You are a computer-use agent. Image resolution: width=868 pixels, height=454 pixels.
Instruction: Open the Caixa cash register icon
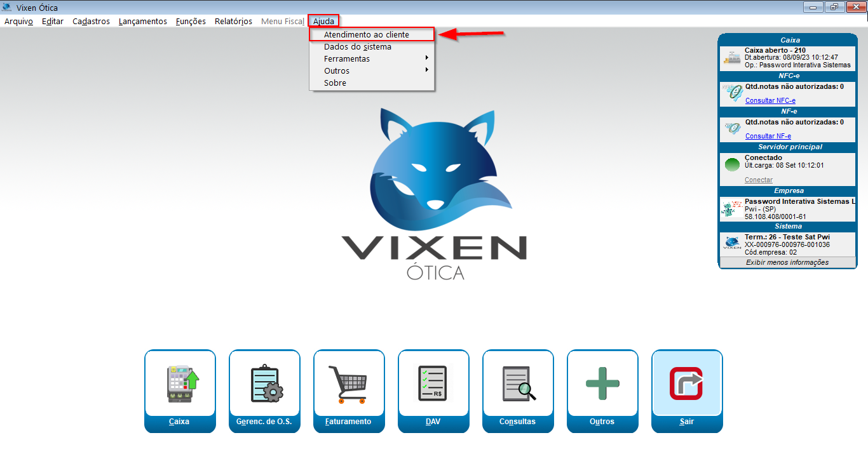pos(183,384)
